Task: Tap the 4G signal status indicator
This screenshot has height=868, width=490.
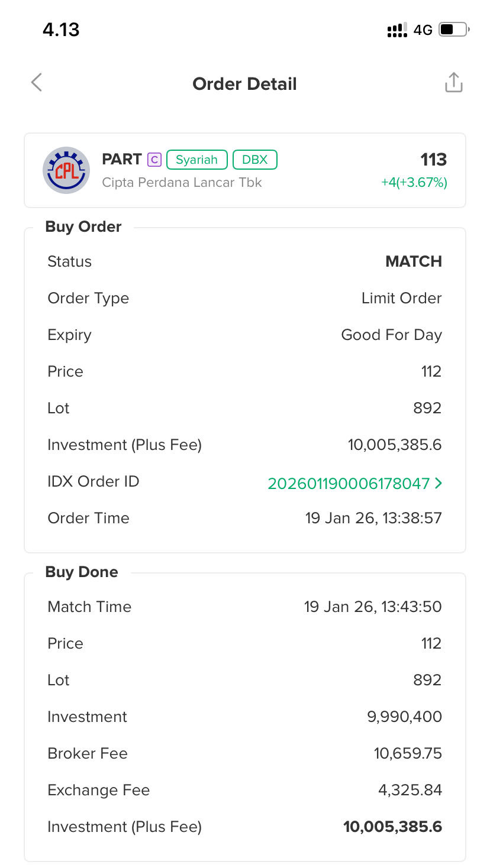Action: pyautogui.click(x=423, y=30)
